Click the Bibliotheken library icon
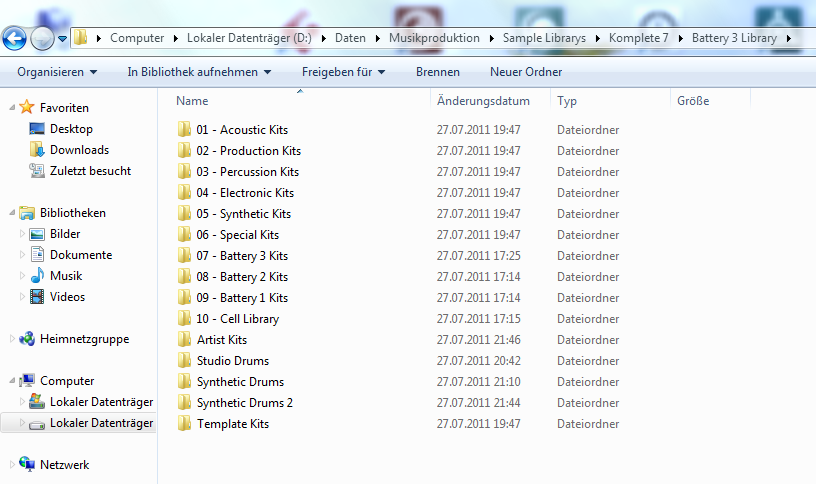The image size is (816, 484). [x=27, y=212]
